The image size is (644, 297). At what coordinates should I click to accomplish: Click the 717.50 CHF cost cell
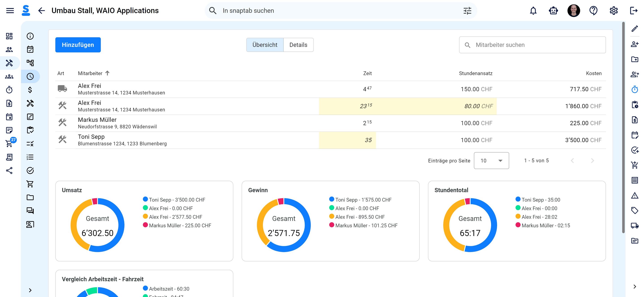585,89
